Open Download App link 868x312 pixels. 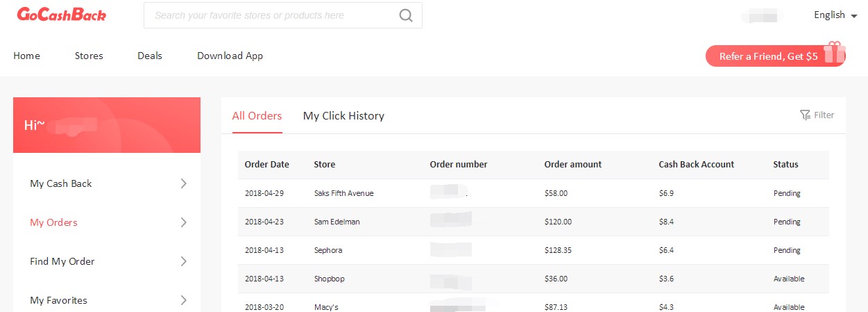[230, 56]
